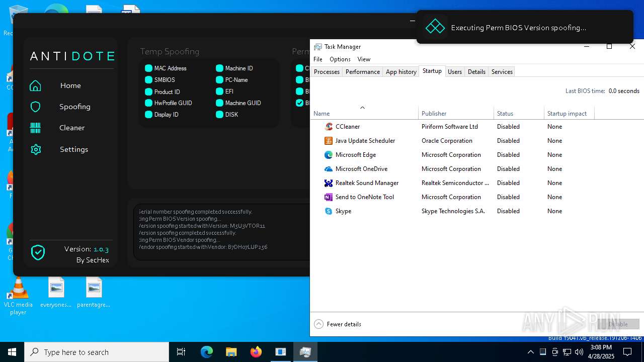This screenshot has height=362, width=644.
Task: Open the View menu in Task Manager
Action: (364, 59)
